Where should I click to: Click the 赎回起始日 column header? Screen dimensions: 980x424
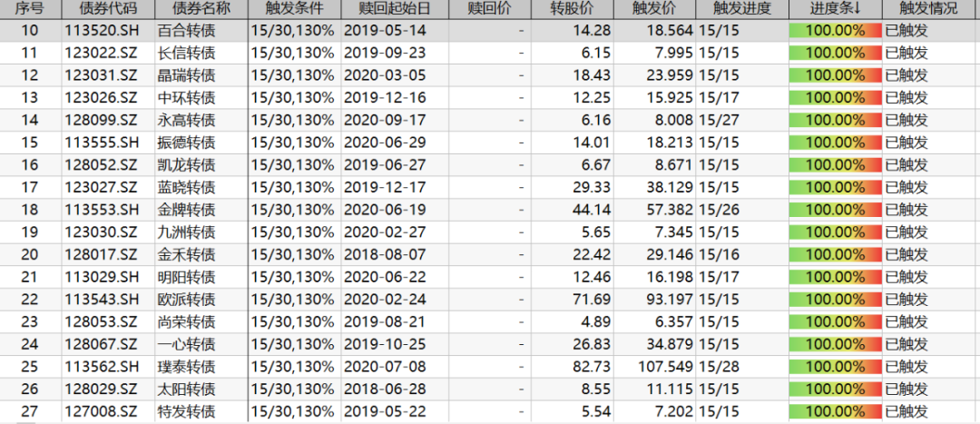(397, 9)
